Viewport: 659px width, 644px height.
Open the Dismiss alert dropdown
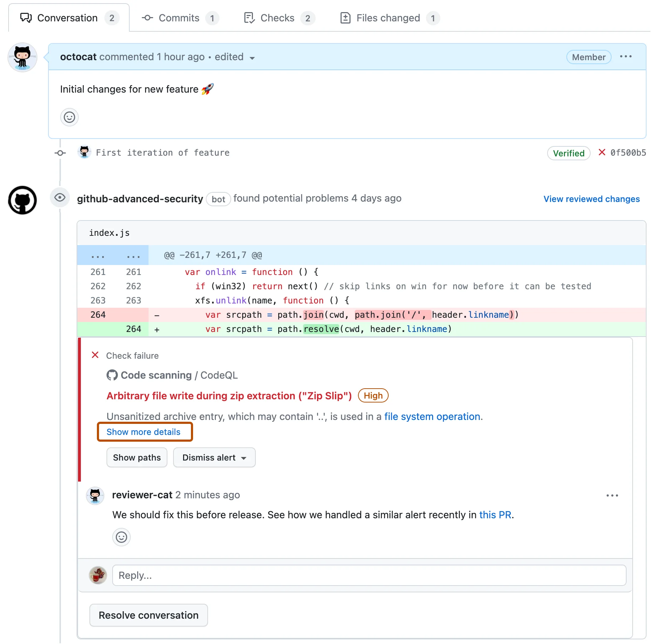click(x=214, y=457)
